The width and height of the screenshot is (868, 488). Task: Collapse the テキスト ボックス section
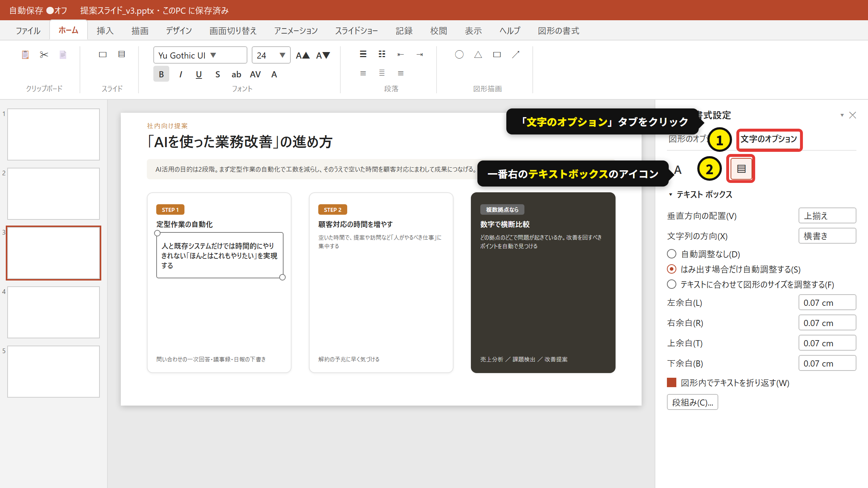(671, 194)
